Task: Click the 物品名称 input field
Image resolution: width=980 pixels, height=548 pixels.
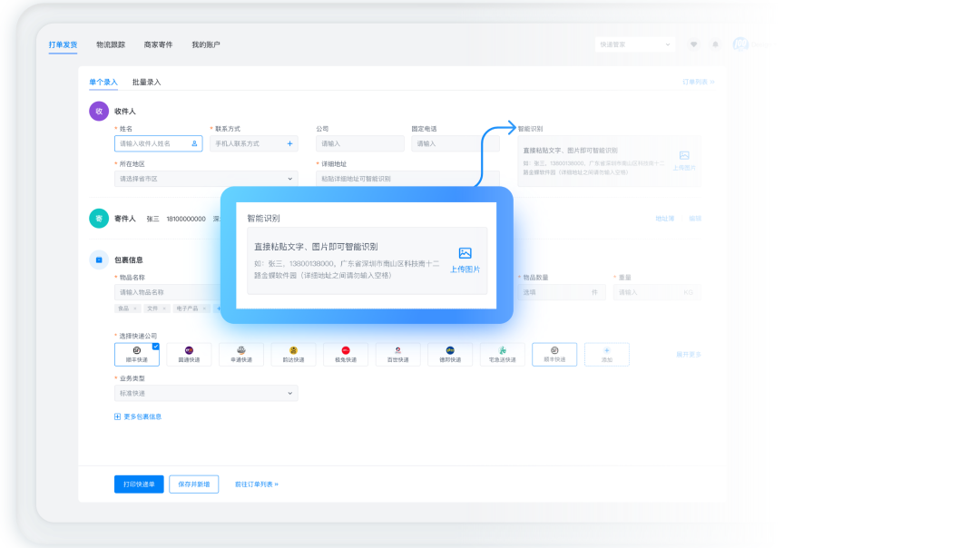Action: (168, 292)
